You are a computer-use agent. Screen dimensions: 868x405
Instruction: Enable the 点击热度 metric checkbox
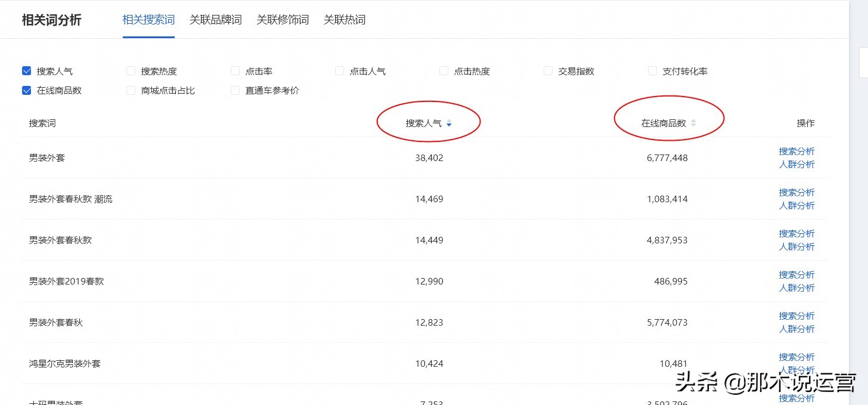click(443, 70)
